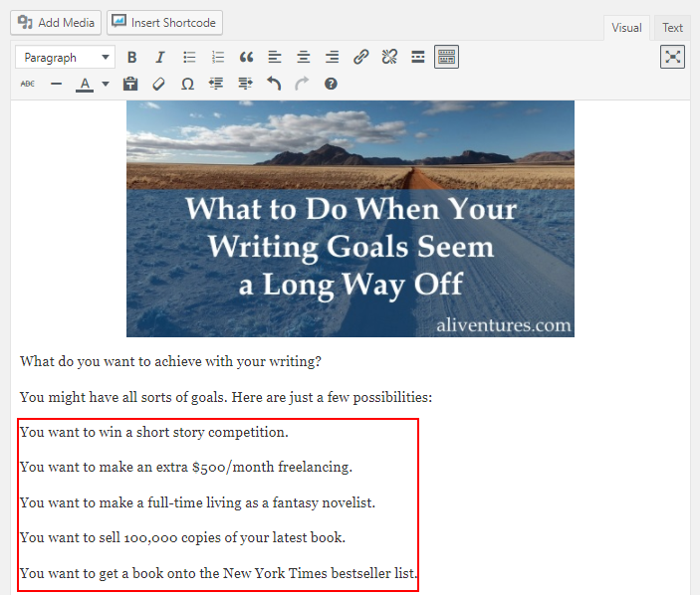Apply italic formatting
This screenshot has width=700, height=595.
point(159,58)
